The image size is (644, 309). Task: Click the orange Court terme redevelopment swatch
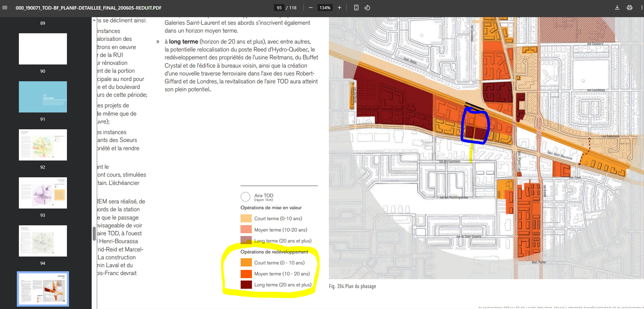246,262
